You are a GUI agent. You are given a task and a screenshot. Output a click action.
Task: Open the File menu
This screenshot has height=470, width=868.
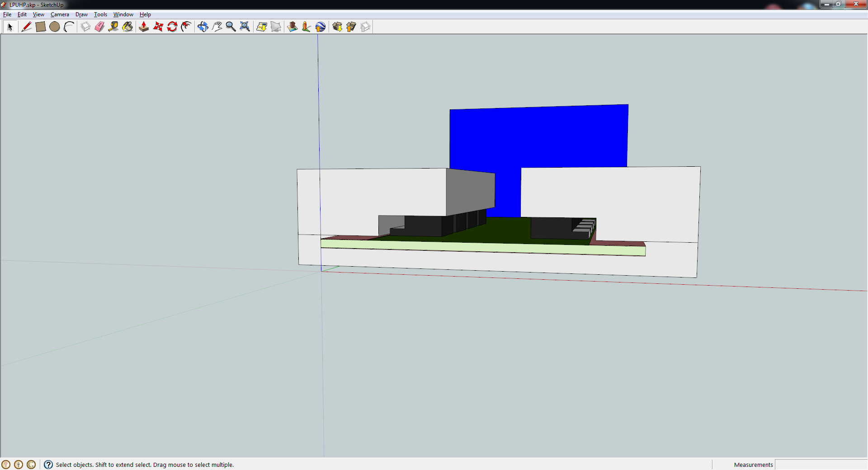click(7, 14)
